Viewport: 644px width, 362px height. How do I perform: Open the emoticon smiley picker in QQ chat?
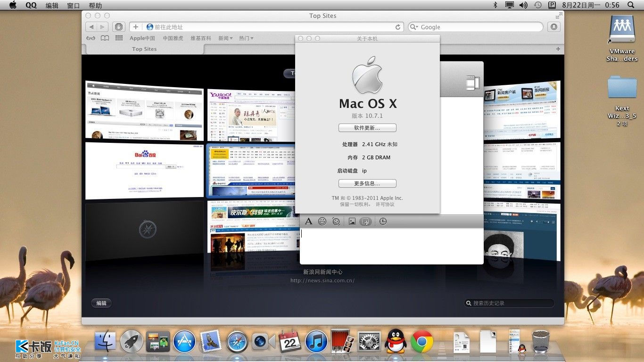point(322,221)
